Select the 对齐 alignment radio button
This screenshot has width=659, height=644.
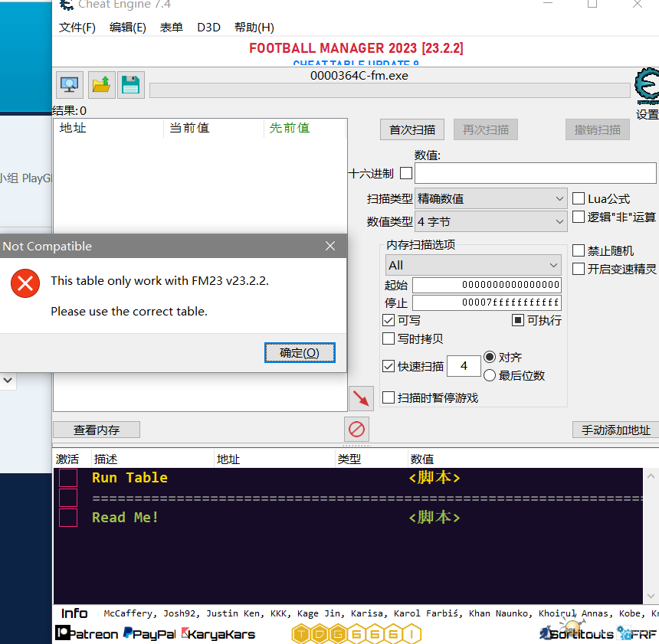tap(490, 357)
